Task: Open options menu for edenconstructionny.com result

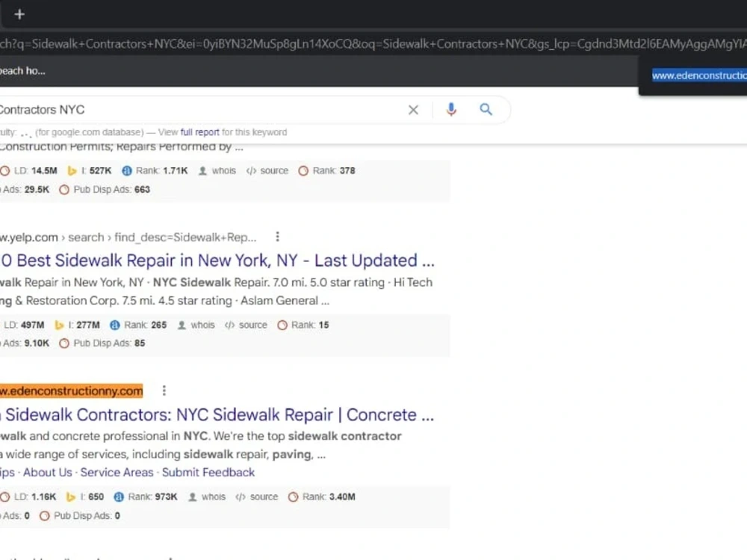Action: (x=164, y=391)
